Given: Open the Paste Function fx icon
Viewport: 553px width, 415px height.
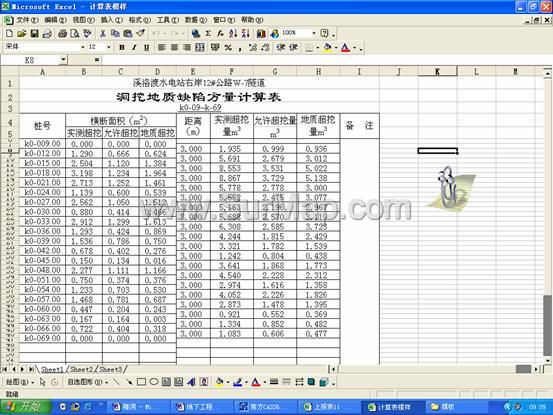Looking at the screenshot, I should pyautogui.click(x=220, y=33).
